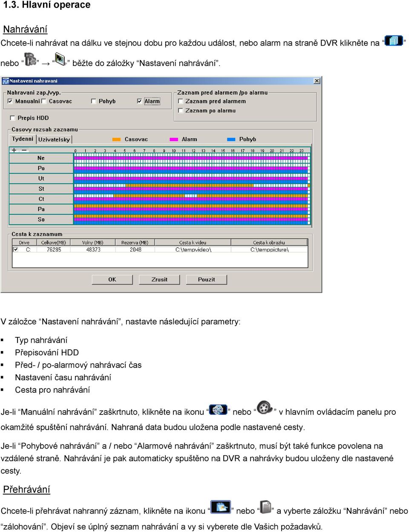Click the recording setup icon after the arrow
409x532 pixels.
[x=60, y=59]
